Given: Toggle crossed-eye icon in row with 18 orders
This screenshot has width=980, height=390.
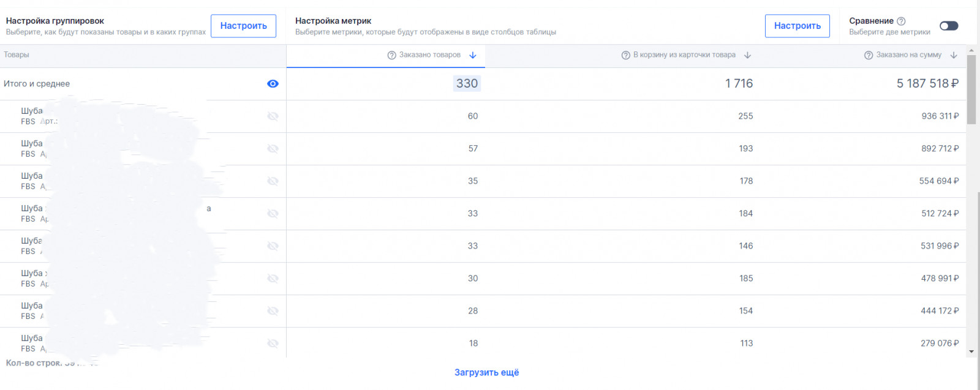Looking at the screenshot, I should point(273,343).
